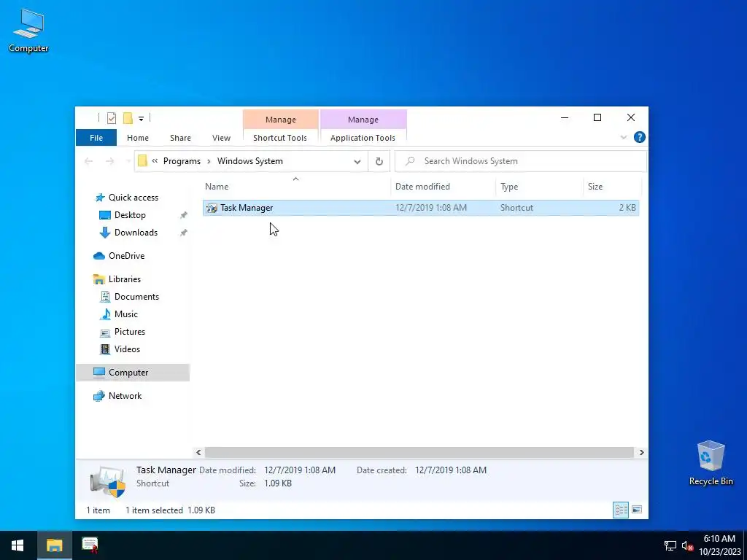Select Network in the navigation pane
Screen dimensions: 747x560
click(125, 396)
